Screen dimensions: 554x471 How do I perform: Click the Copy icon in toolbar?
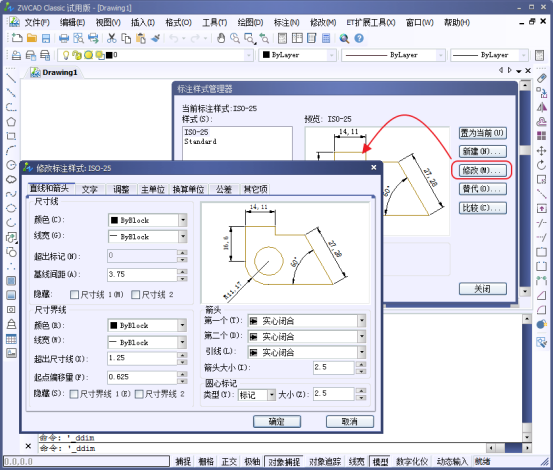(x=126, y=38)
